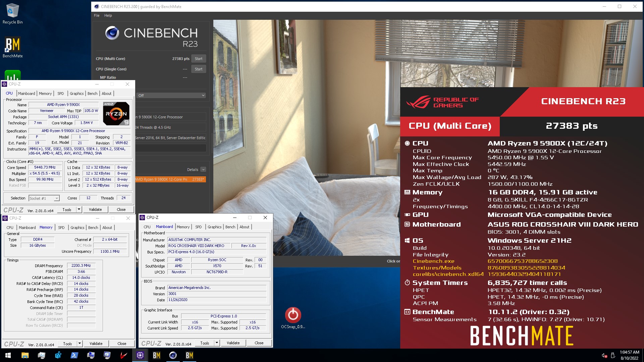Switch to Bench tab in top CPU-Z window
Viewport: 644px width, 362px height.
click(x=93, y=94)
